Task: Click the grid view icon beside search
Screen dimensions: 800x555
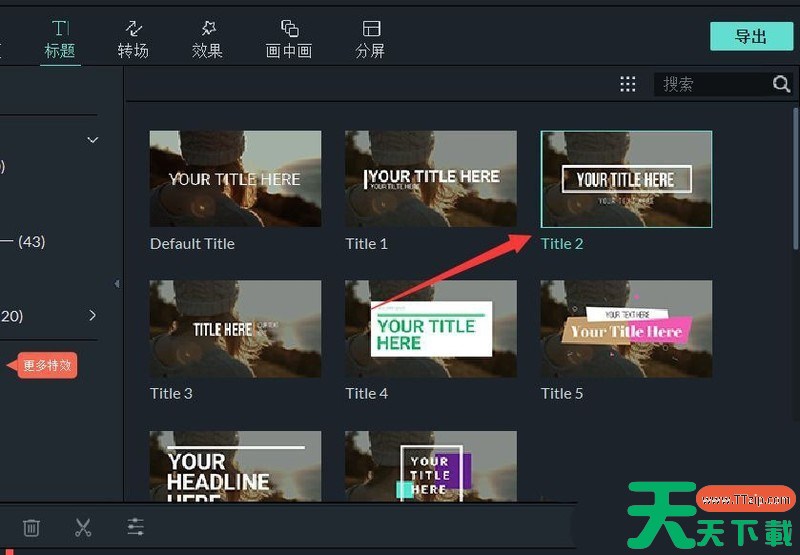Action: click(628, 84)
